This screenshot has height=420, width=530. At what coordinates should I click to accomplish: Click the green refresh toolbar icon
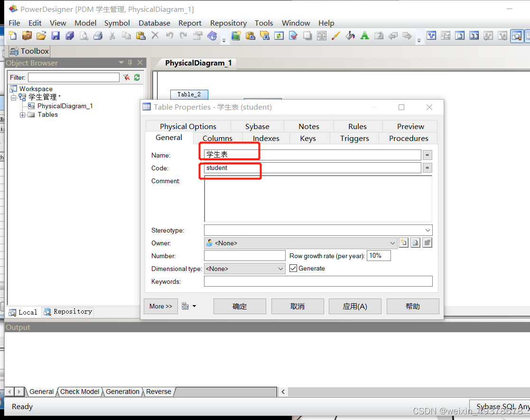point(279,36)
